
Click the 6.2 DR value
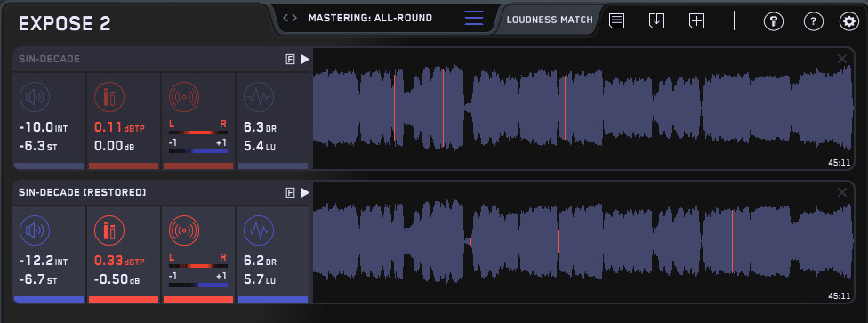261,261
